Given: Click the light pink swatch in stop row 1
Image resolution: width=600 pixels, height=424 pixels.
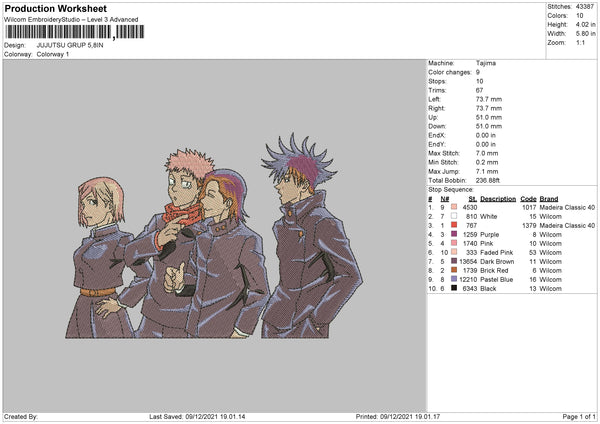Looking at the screenshot, I should [x=454, y=207].
